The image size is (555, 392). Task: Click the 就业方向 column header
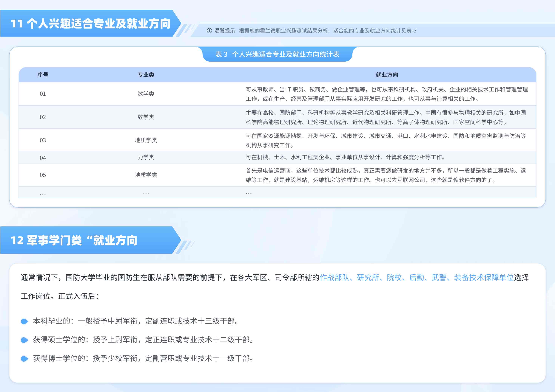point(387,75)
